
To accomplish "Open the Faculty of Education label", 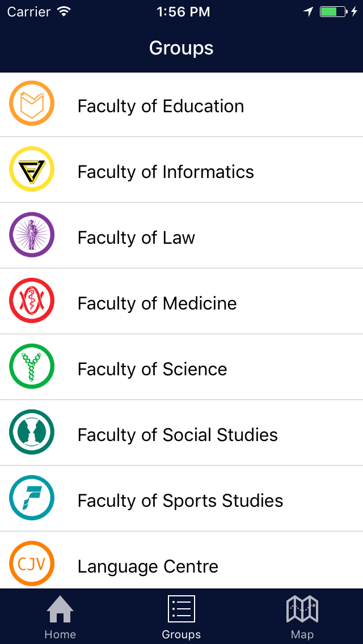I will (161, 106).
